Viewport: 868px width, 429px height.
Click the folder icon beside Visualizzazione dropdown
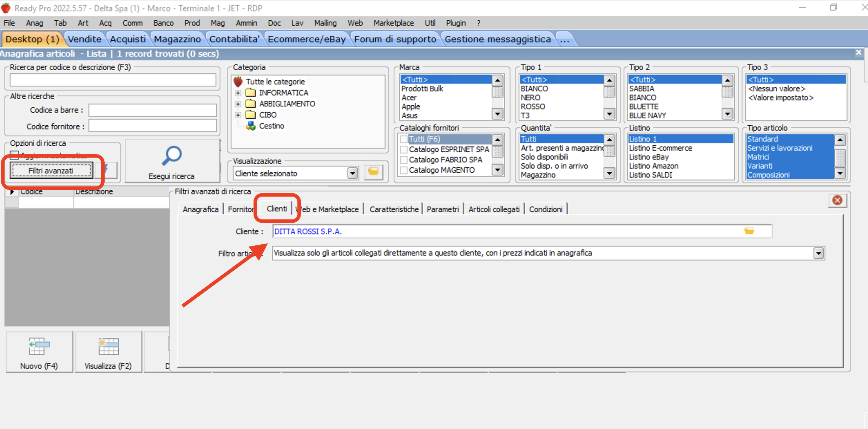373,172
